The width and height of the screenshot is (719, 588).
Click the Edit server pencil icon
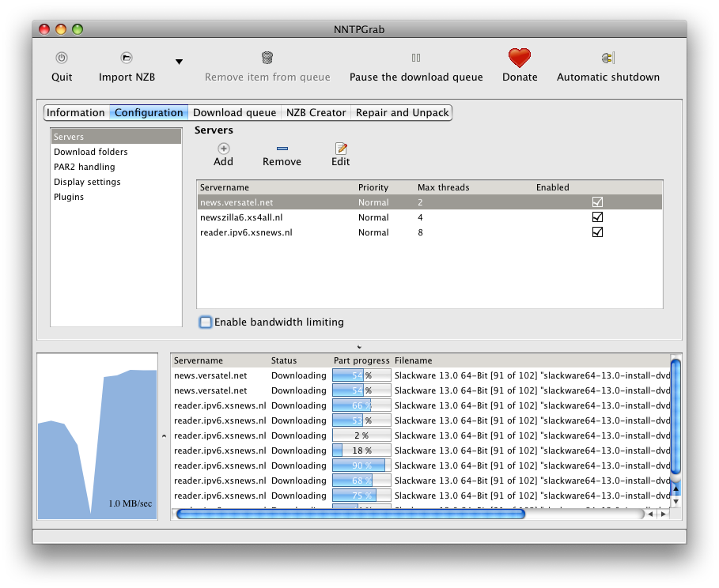(x=341, y=148)
